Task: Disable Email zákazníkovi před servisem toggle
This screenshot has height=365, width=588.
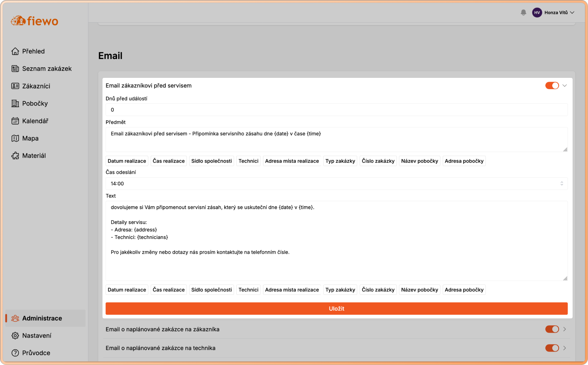Action: pos(552,86)
